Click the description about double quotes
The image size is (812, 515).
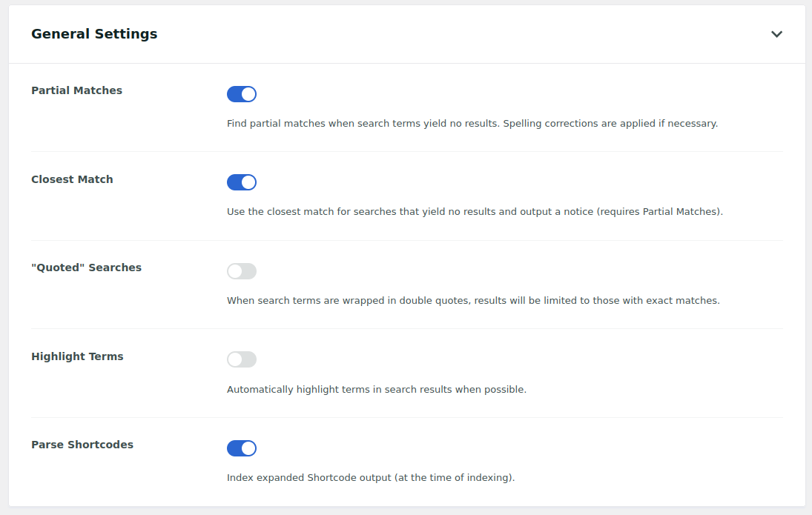[472, 301]
